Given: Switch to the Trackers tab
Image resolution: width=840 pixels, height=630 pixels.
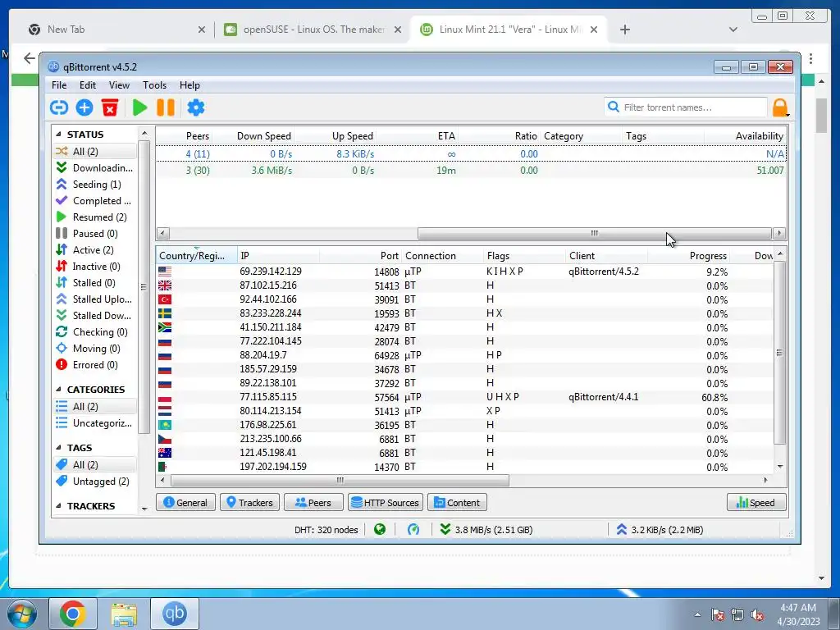Looking at the screenshot, I should (249, 503).
